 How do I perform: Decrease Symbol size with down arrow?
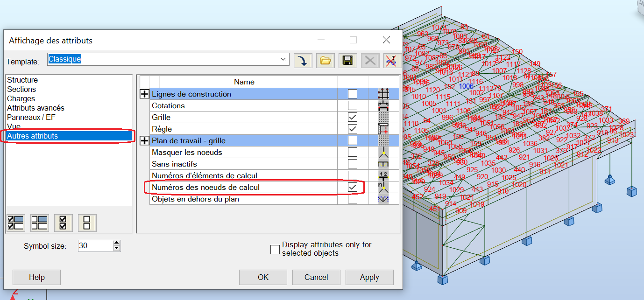coord(117,248)
